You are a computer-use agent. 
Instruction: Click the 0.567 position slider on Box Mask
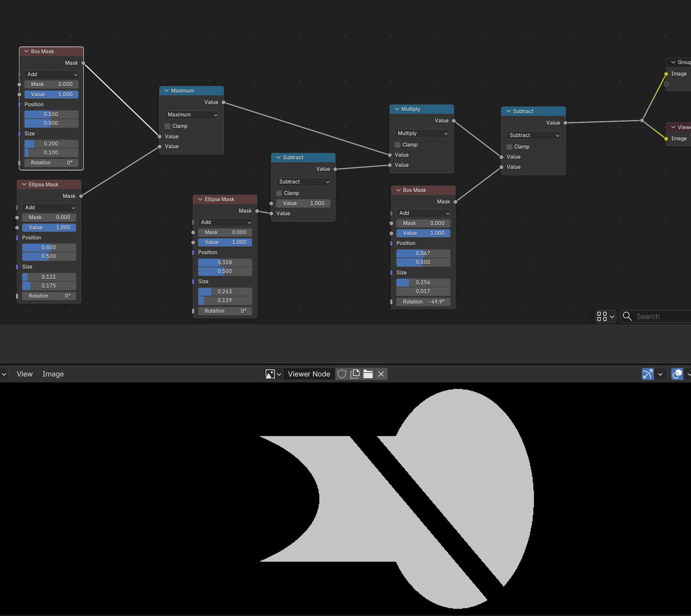[423, 253]
